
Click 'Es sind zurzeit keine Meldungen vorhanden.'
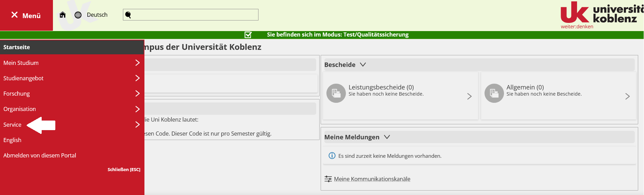click(x=390, y=156)
